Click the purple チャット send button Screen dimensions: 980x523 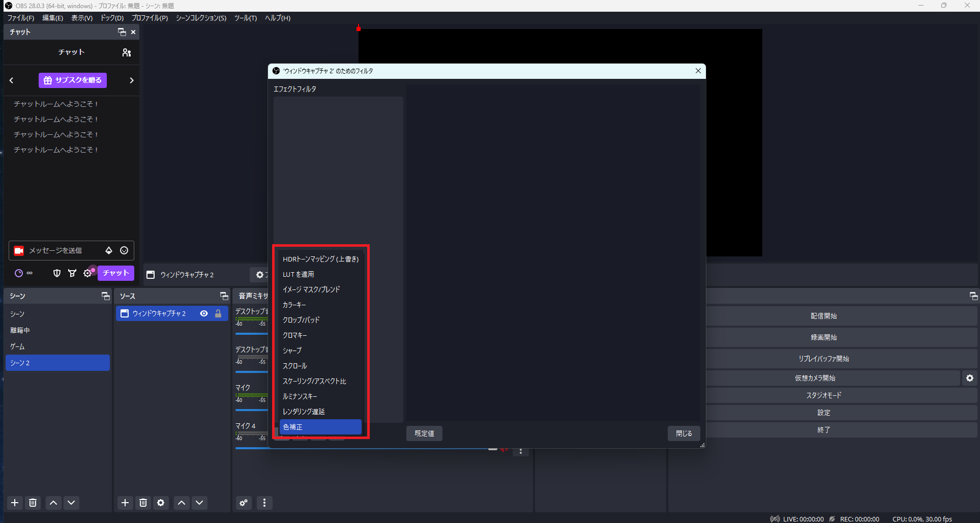tap(116, 273)
